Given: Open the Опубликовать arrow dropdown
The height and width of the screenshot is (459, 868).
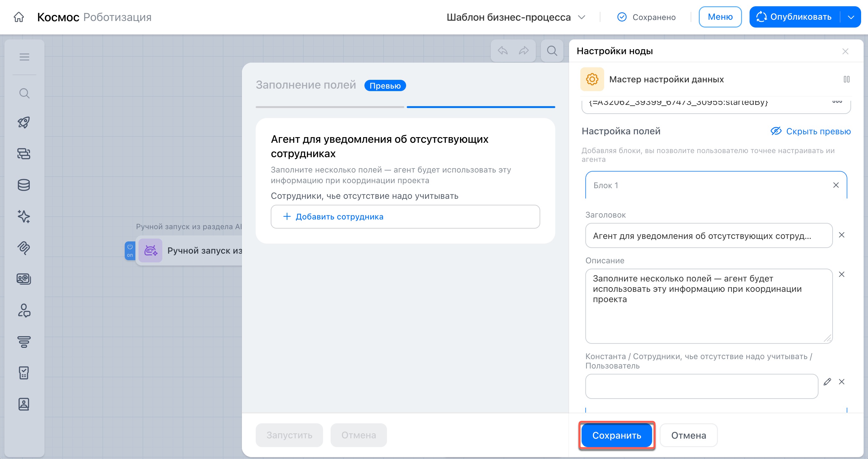Looking at the screenshot, I should (851, 17).
